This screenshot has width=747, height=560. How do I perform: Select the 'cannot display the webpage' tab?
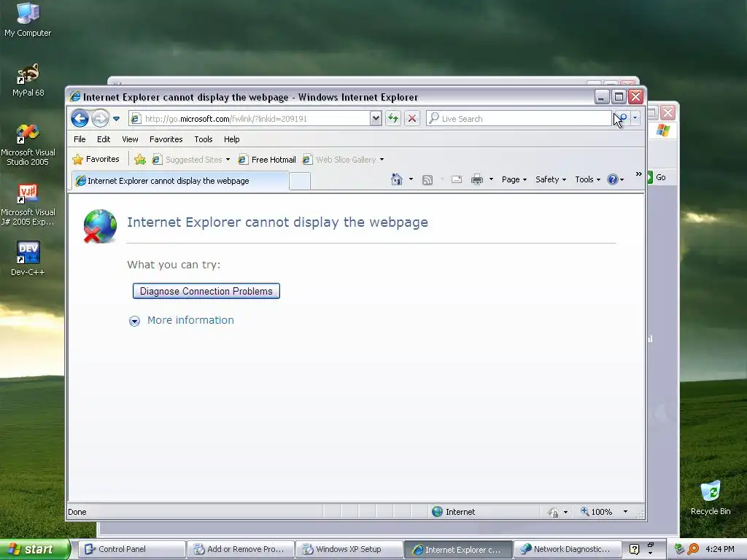(x=180, y=181)
